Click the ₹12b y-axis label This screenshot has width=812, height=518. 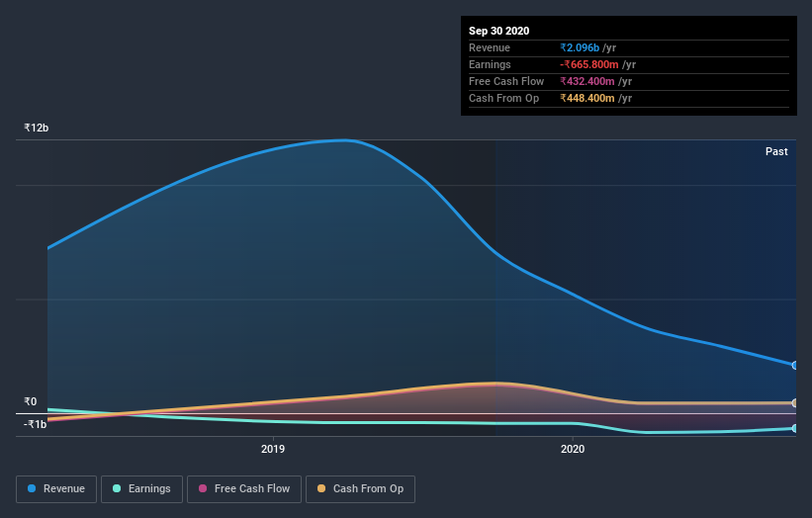[x=37, y=128]
